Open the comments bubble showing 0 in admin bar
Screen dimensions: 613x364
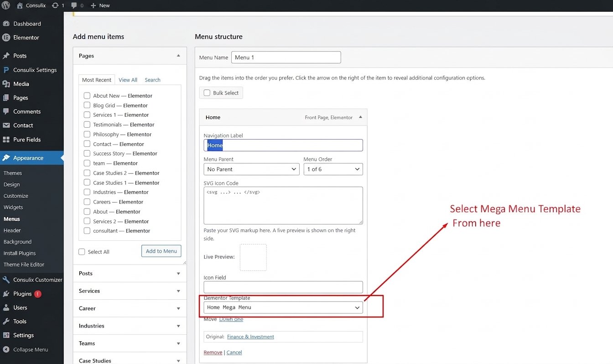[x=74, y=5]
